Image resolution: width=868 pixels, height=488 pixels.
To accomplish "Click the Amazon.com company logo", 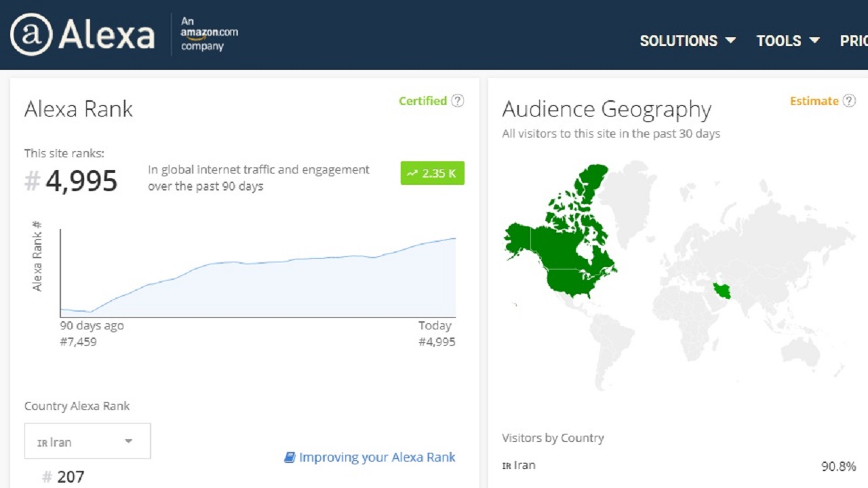I will click(209, 34).
